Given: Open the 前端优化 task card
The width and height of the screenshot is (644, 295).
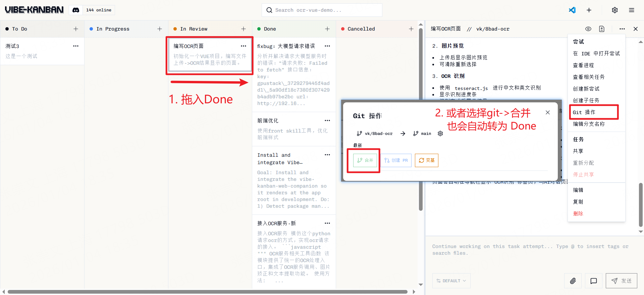Looking at the screenshot, I should (294, 129).
